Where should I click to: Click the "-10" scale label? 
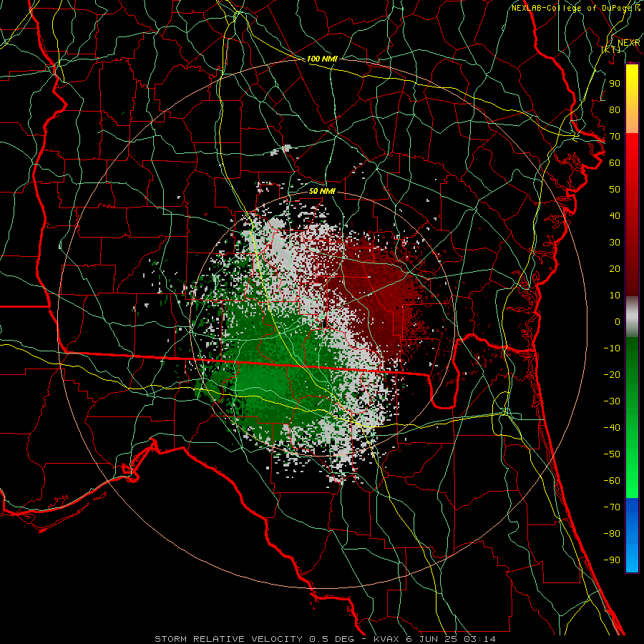(612, 348)
